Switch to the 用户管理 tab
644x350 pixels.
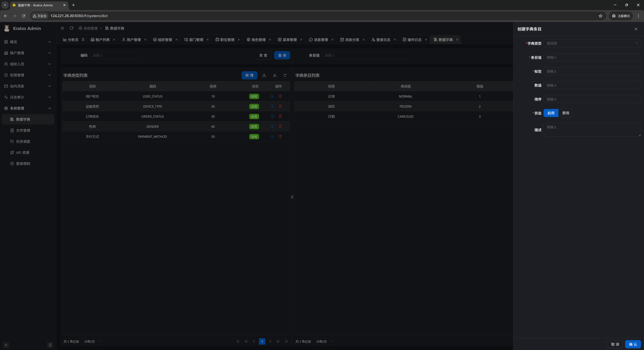point(133,40)
